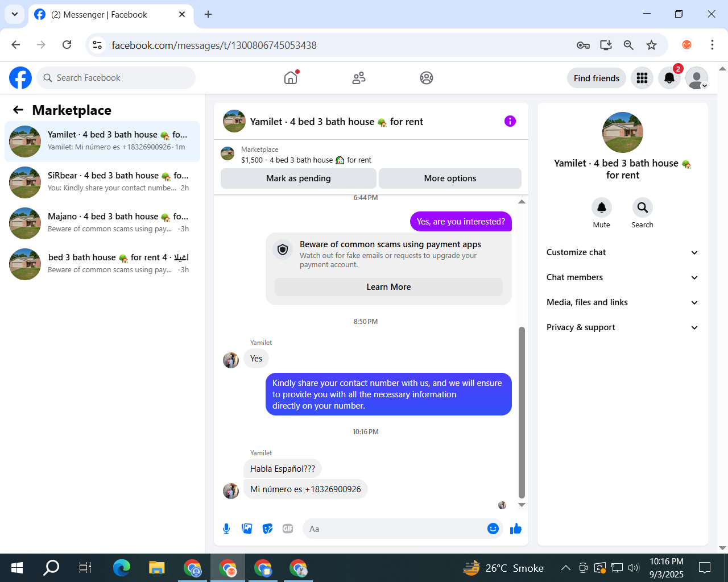This screenshot has width=728, height=582.
Task: Click the Search Facebook field
Action: click(116, 78)
